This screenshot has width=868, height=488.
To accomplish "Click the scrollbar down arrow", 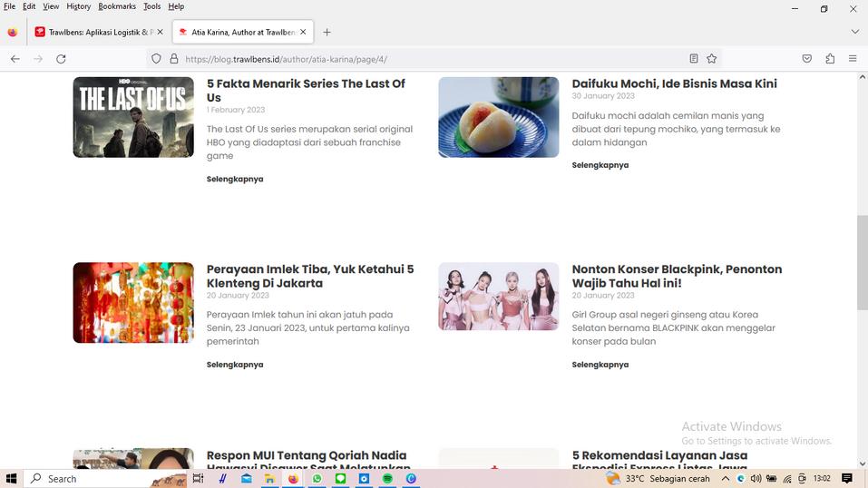I will pos(862,464).
